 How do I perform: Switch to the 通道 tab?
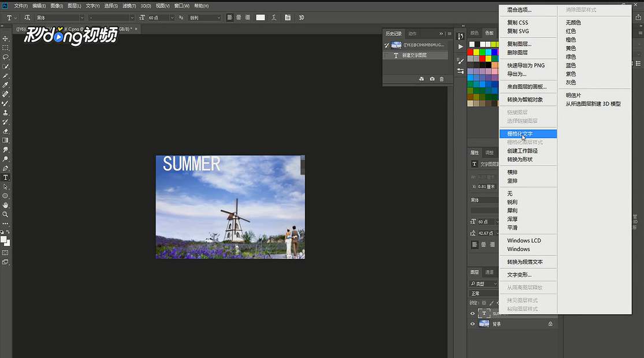point(489,272)
